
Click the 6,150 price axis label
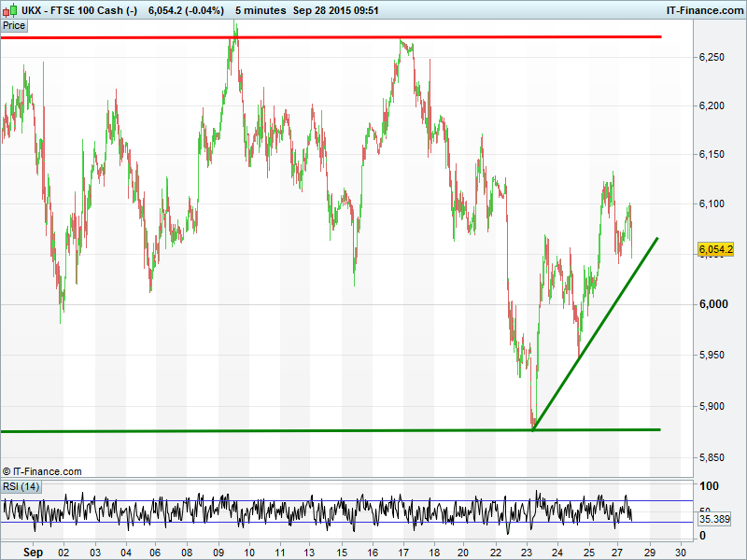click(712, 154)
